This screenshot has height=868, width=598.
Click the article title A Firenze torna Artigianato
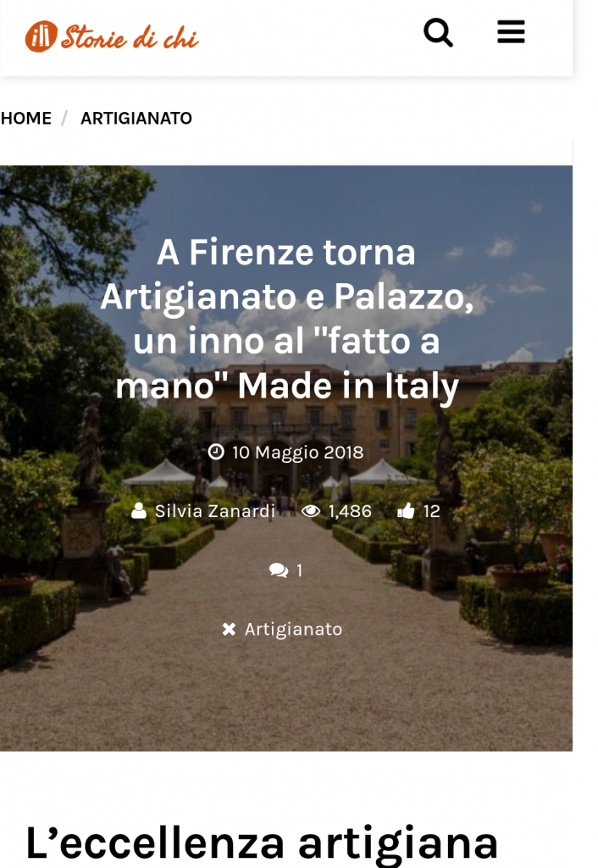point(286,319)
